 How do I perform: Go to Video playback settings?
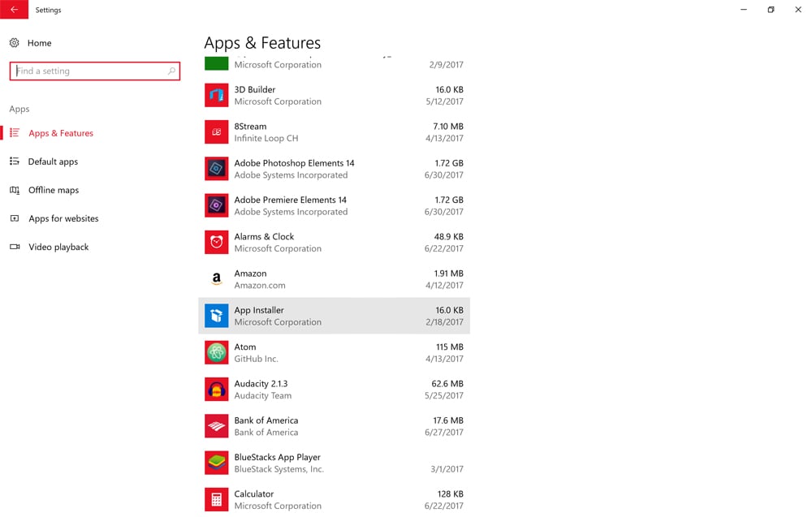click(58, 247)
